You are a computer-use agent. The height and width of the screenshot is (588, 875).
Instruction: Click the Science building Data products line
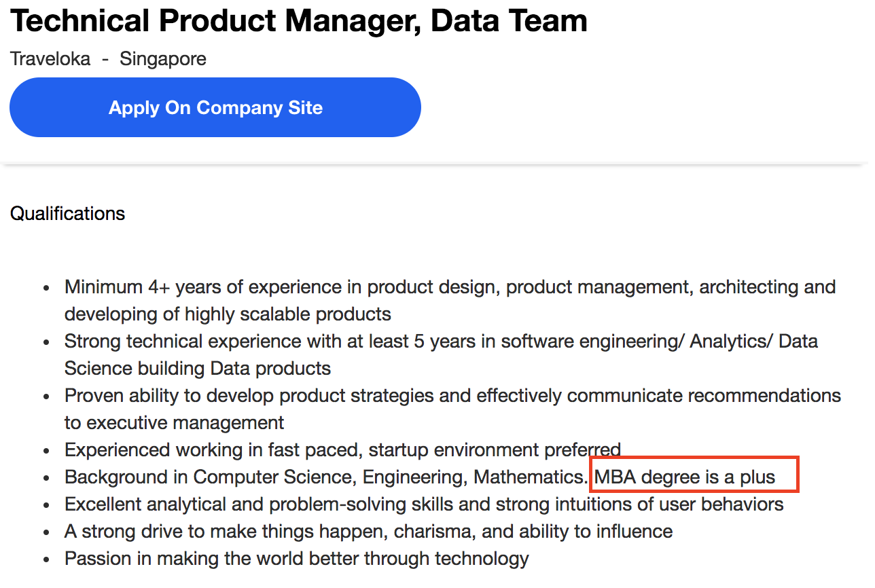point(198,368)
